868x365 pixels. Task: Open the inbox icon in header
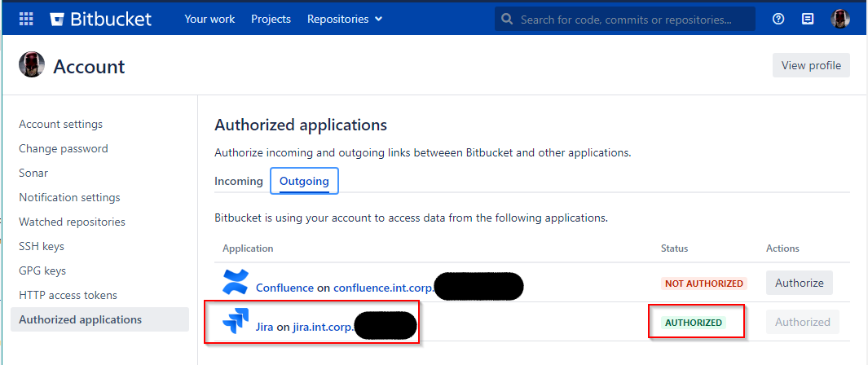808,19
